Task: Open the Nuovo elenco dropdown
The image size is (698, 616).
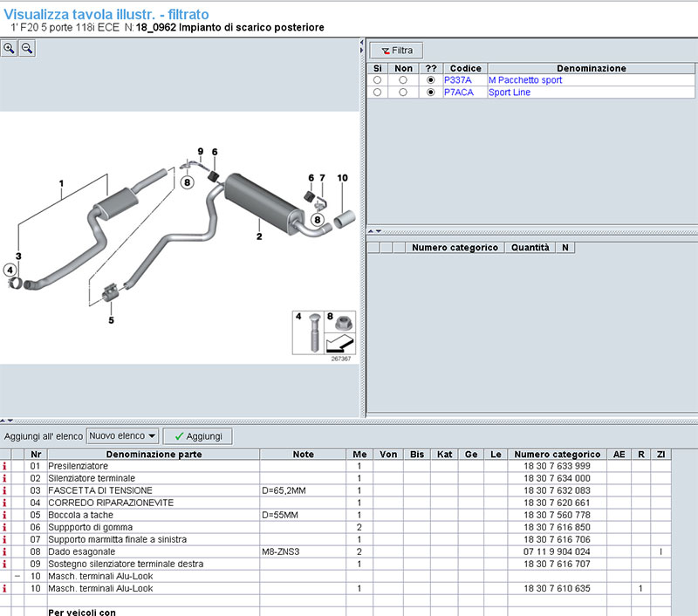Action: [x=122, y=435]
